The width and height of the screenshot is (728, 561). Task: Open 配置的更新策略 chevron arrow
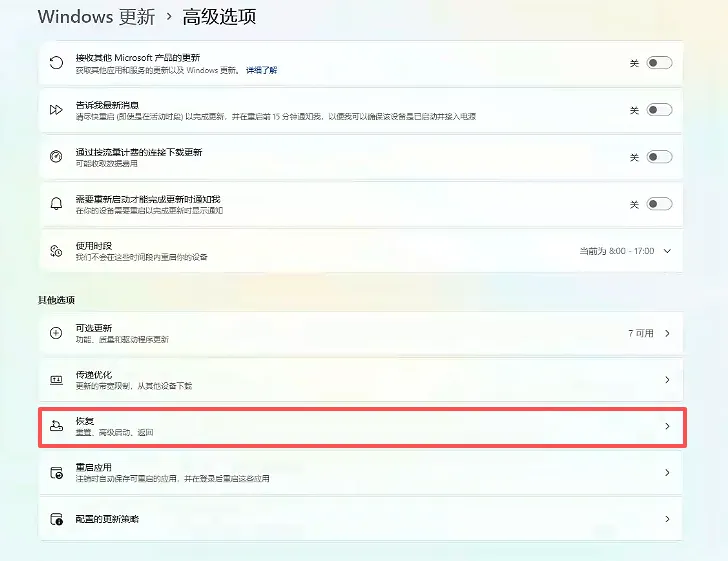coord(667,519)
